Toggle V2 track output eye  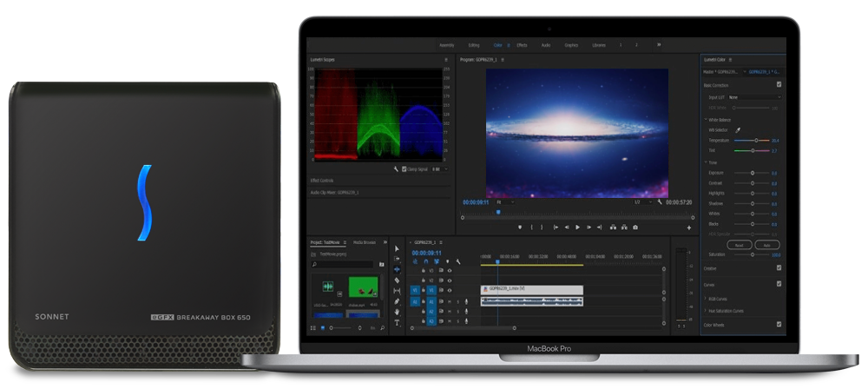click(450, 280)
